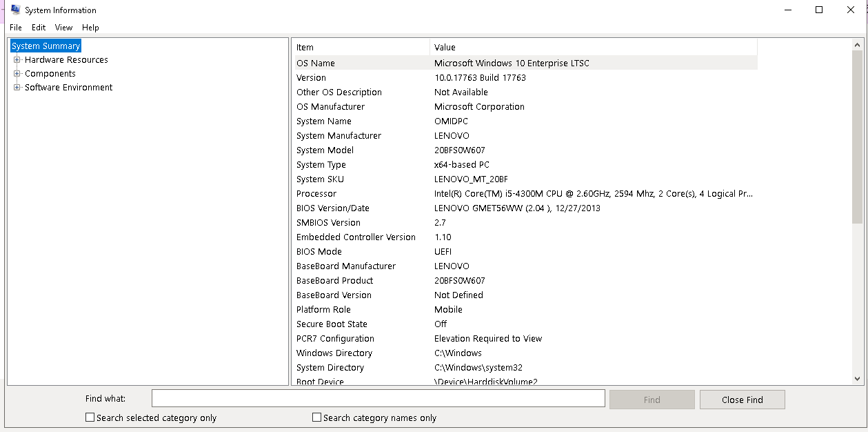Select the Secure Boot State row

525,324
